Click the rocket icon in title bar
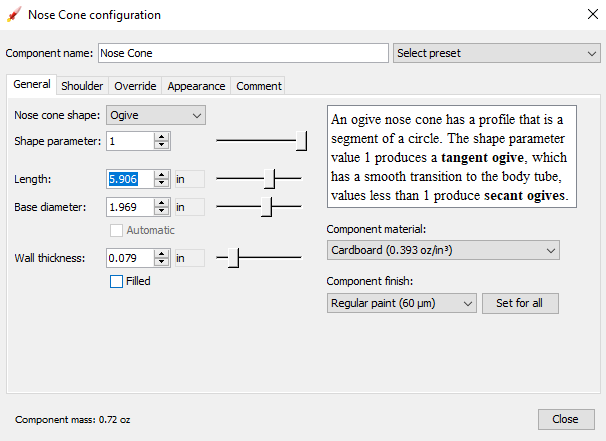The width and height of the screenshot is (606, 441). click(14, 15)
